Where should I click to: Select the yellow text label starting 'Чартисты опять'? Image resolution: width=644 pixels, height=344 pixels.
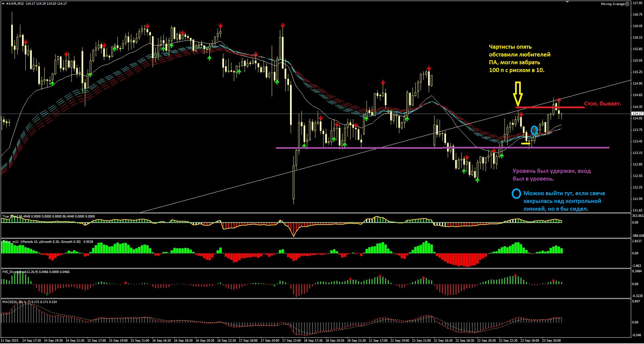[519, 59]
